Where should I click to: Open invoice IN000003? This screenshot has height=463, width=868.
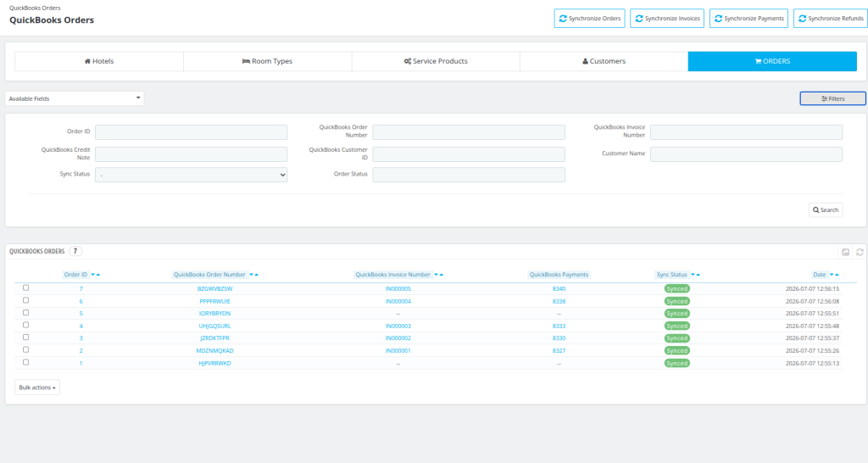tap(398, 326)
